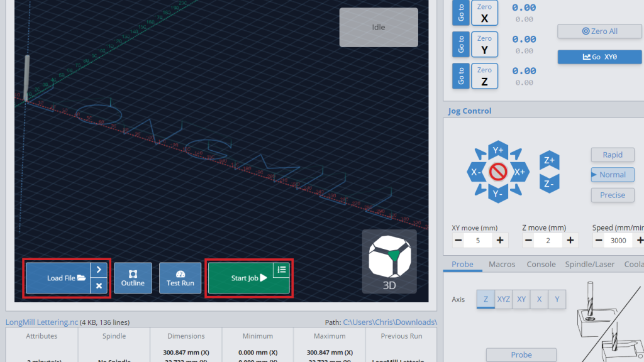Select the Precise jog preset

pos(613,195)
